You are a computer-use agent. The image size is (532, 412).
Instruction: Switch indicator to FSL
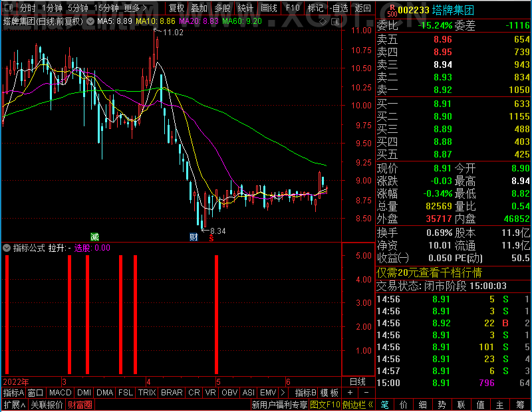click(x=126, y=393)
